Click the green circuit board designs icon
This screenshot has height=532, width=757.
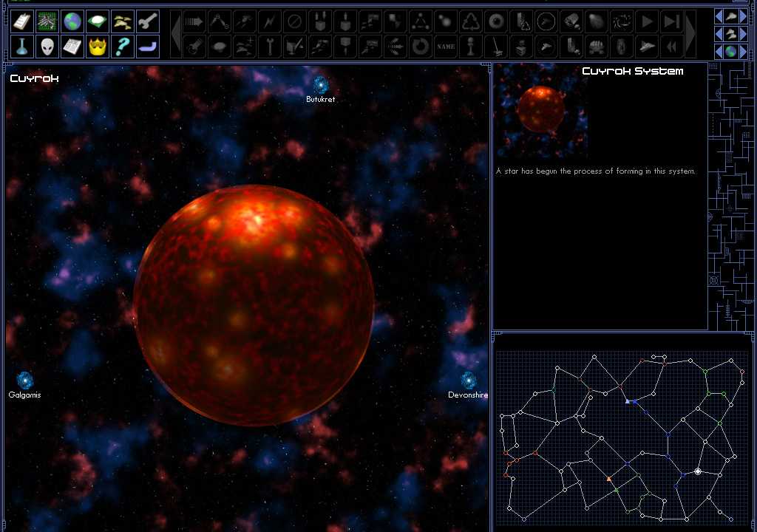[48, 20]
